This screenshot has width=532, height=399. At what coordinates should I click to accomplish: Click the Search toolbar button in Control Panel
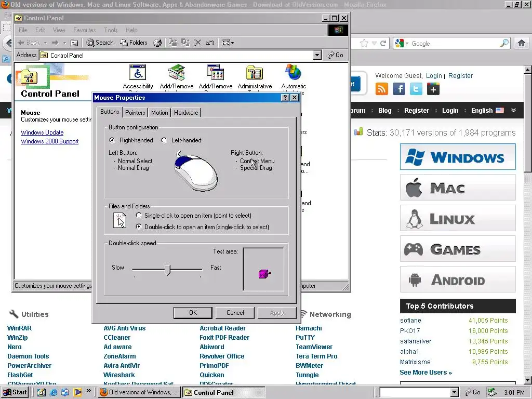pos(100,43)
